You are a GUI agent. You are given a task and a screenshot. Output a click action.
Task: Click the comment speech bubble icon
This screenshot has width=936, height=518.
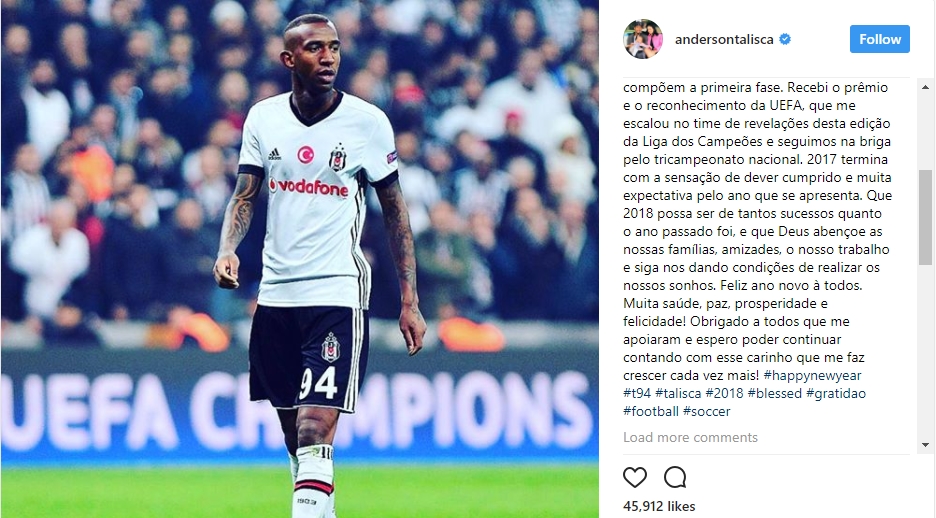(x=675, y=477)
